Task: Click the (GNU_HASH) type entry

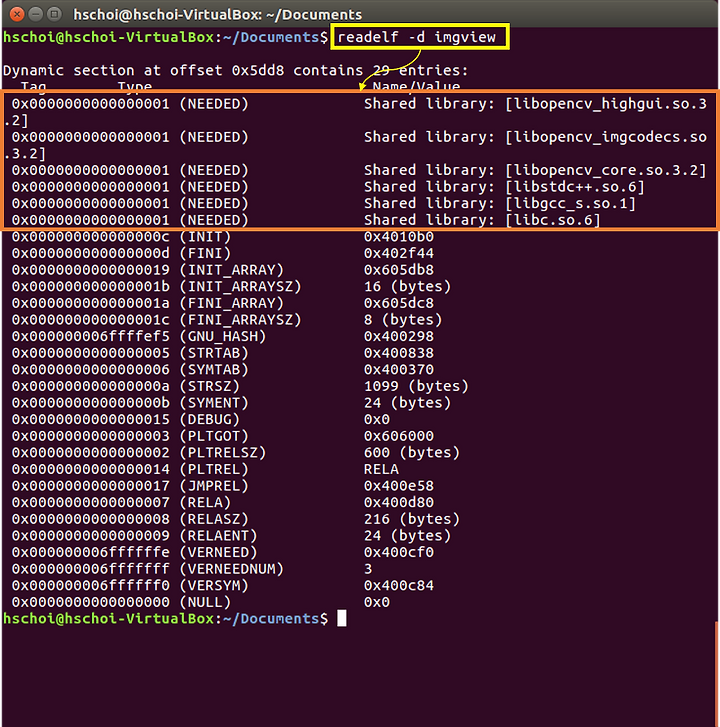Action: 223,337
